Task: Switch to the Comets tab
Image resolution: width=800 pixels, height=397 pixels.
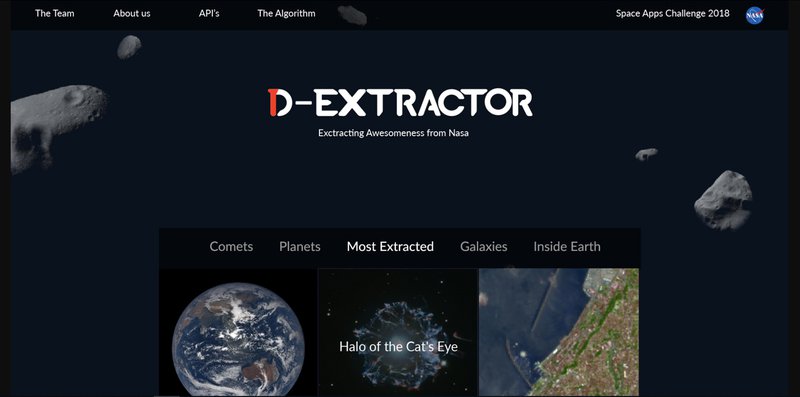Action: (x=231, y=246)
